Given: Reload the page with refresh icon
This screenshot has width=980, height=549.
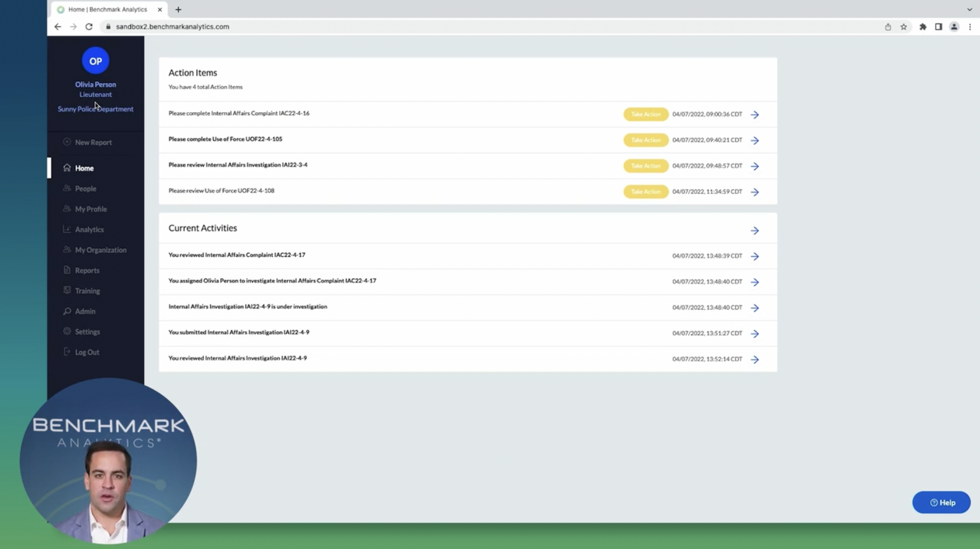Looking at the screenshot, I should (x=89, y=27).
